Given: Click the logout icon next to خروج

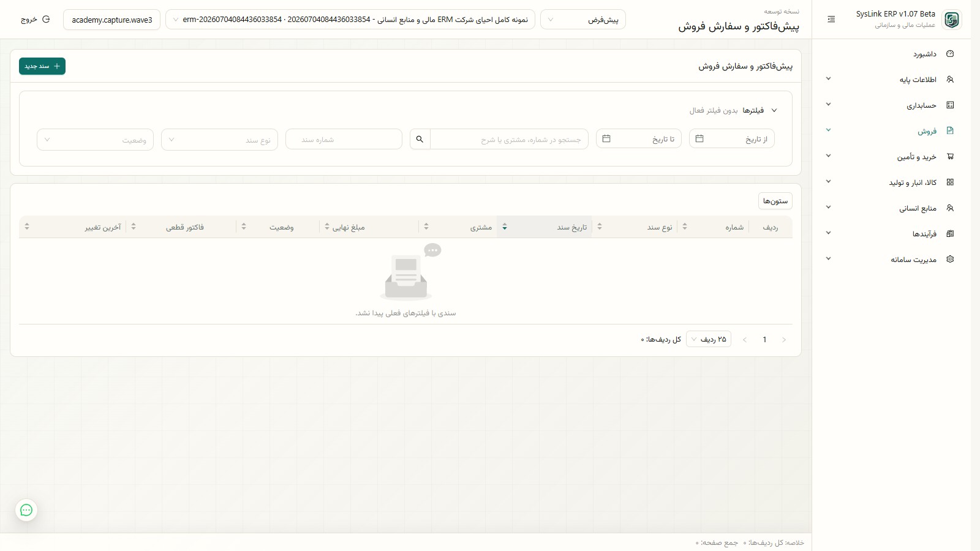Looking at the screenshot, I should [46, 20].
